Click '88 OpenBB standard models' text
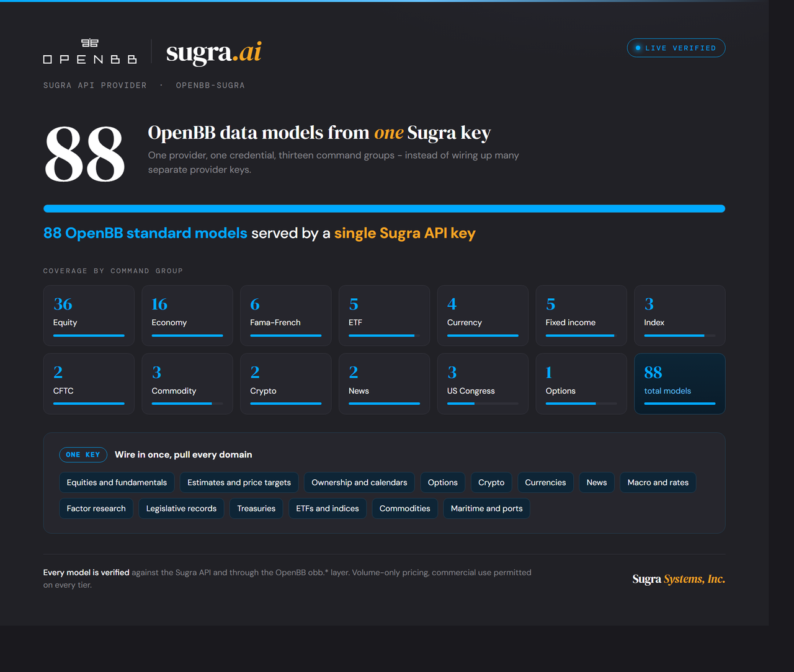 [x=145, y=233]
